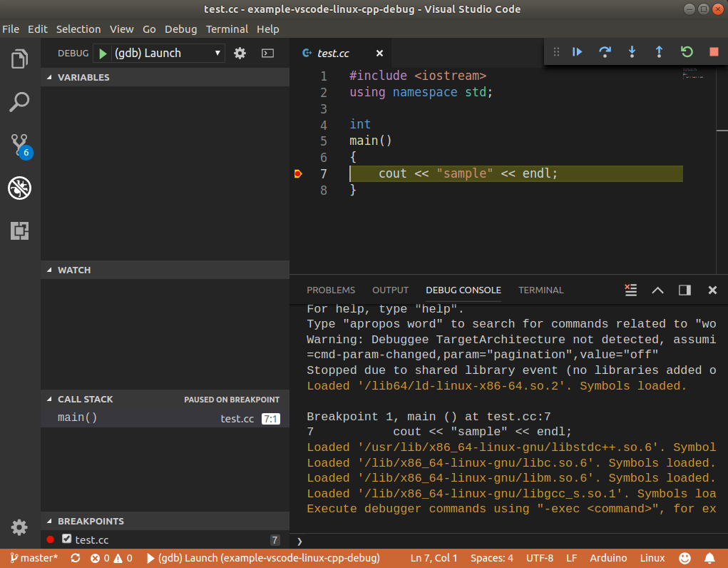Open the File menu
Screen dimensions: 728x568
click(x=11, y=29)
